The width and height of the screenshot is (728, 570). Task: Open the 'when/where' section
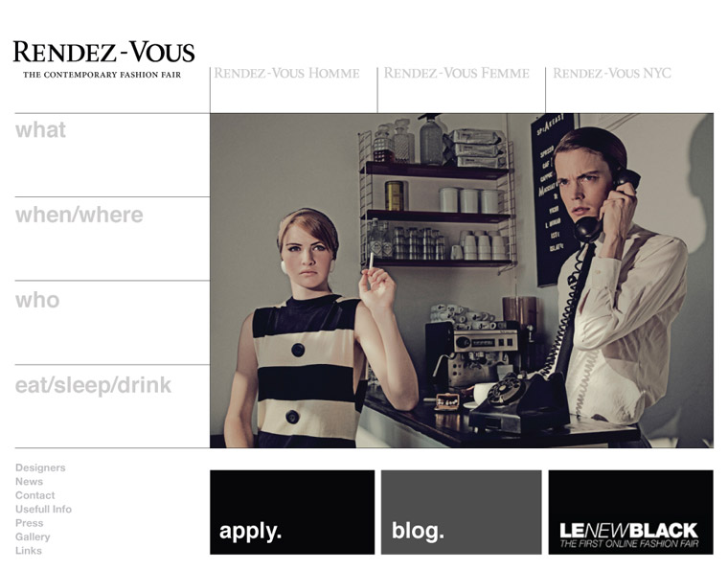coord(79,216)
